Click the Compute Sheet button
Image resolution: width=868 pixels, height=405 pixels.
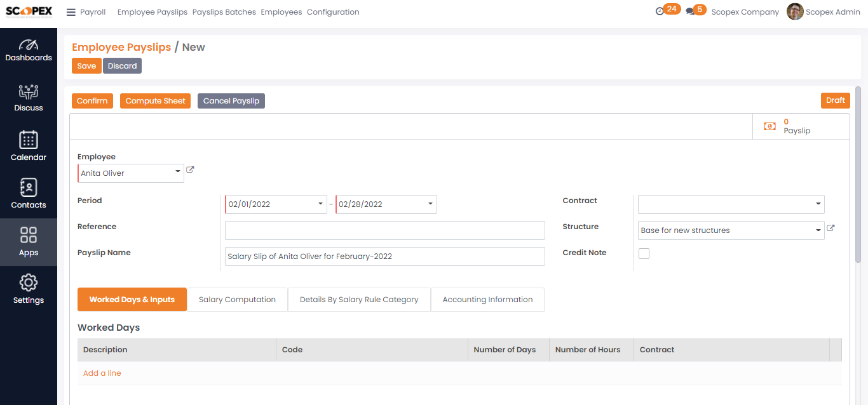(155, 101)
